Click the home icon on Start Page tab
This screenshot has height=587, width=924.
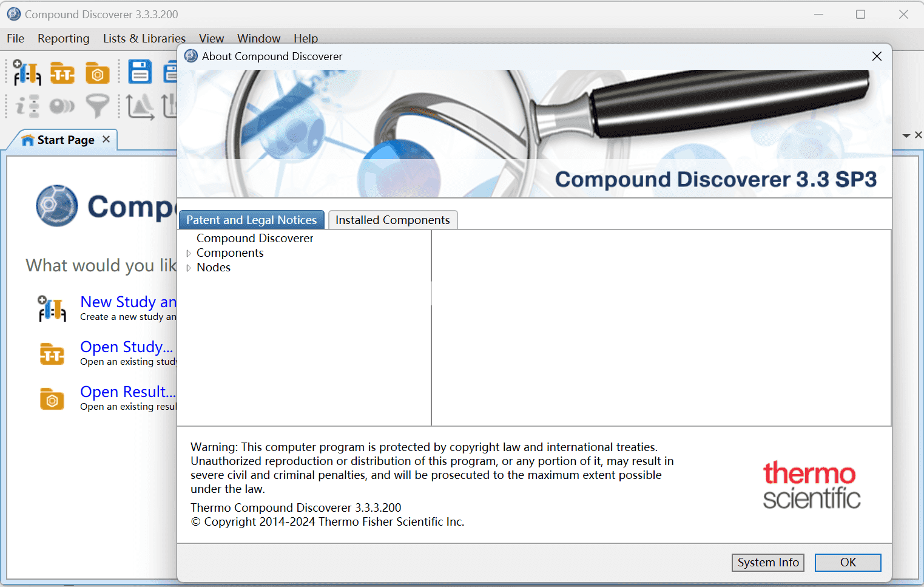(x=28, y=140)
